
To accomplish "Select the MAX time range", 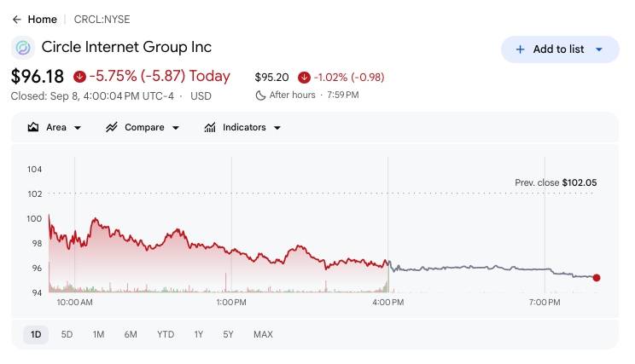I will [x=263, y=334].
